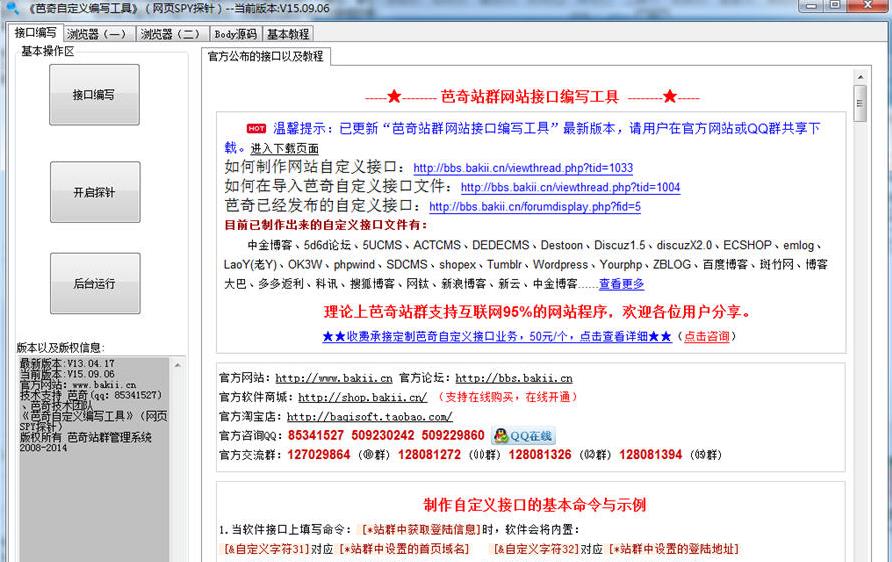The image size is (892, 562).
Task: Click the red HOT badge icon
Action: pos(257,128)
